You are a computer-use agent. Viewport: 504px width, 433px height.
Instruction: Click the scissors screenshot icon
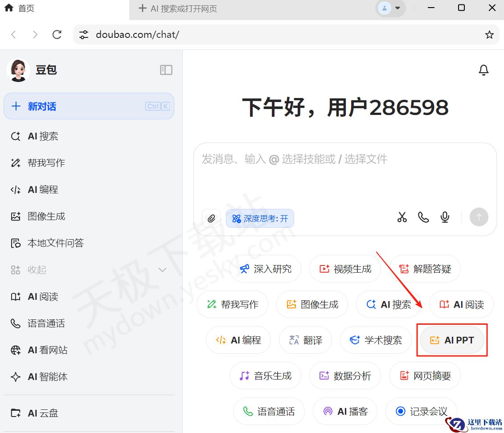pyautogui.click(x=402, y=217)
